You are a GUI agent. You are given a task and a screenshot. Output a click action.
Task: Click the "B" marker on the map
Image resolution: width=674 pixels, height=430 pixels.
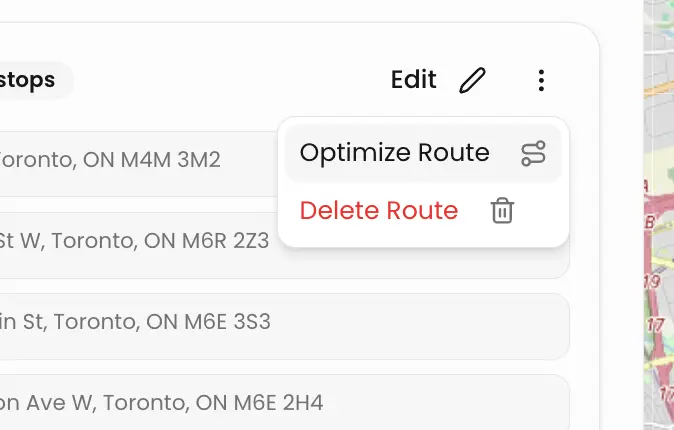click(x=650, y=221)
